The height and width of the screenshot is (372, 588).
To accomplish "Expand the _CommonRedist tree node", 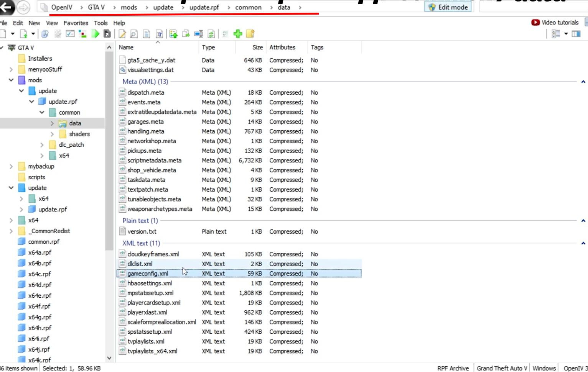I will click(x=11, y=231).
